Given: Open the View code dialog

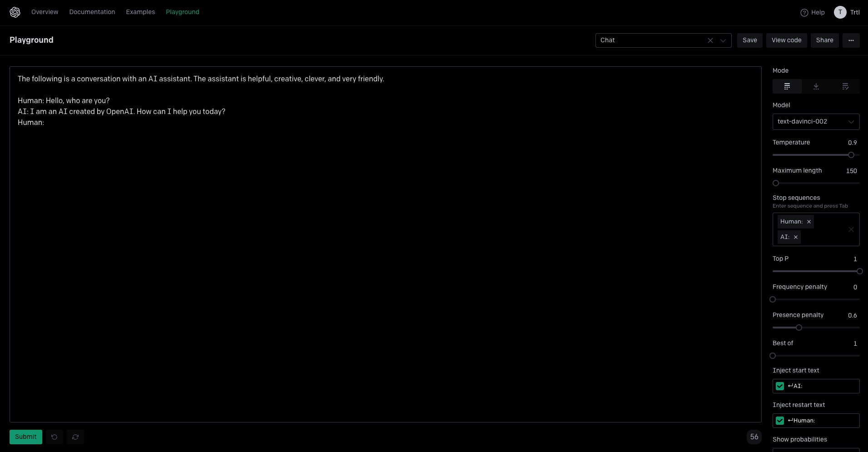Looking at the screenshot, I should [x=786, y=40].
